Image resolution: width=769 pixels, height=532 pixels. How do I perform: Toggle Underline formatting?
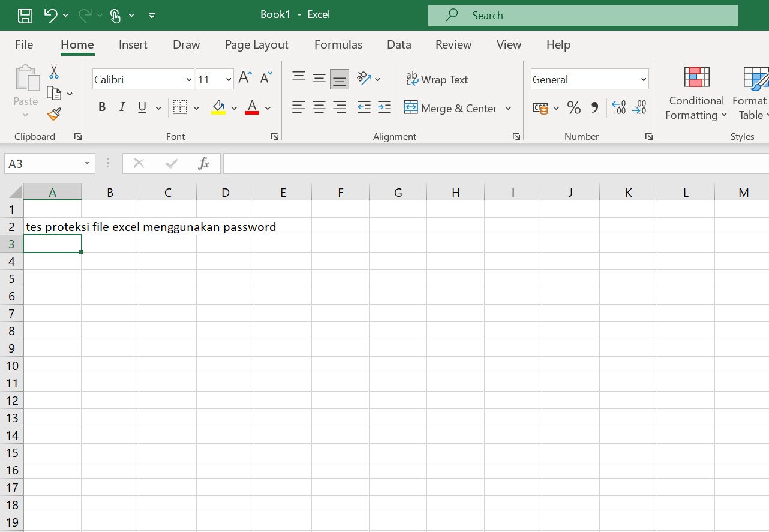142,107
